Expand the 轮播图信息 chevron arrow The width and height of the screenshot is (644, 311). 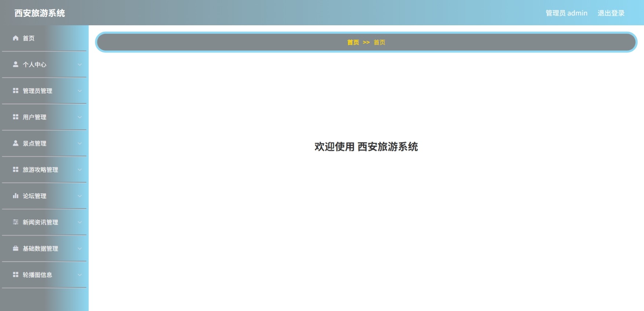[x=80, y=275]
